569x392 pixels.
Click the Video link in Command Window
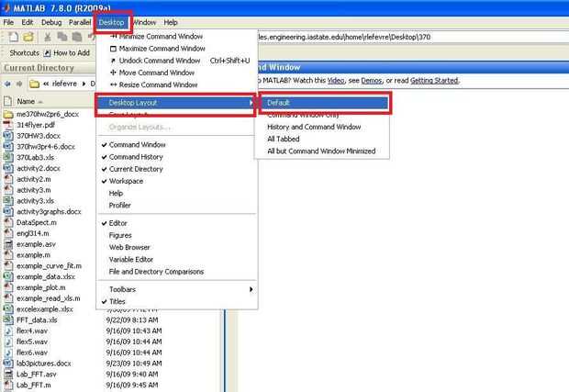coord(336,81)
